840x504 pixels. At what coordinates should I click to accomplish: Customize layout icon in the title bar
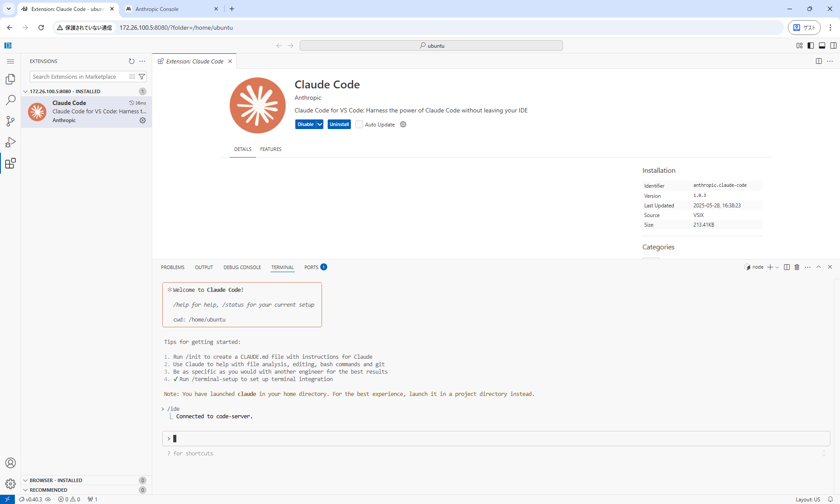point(799,45)
